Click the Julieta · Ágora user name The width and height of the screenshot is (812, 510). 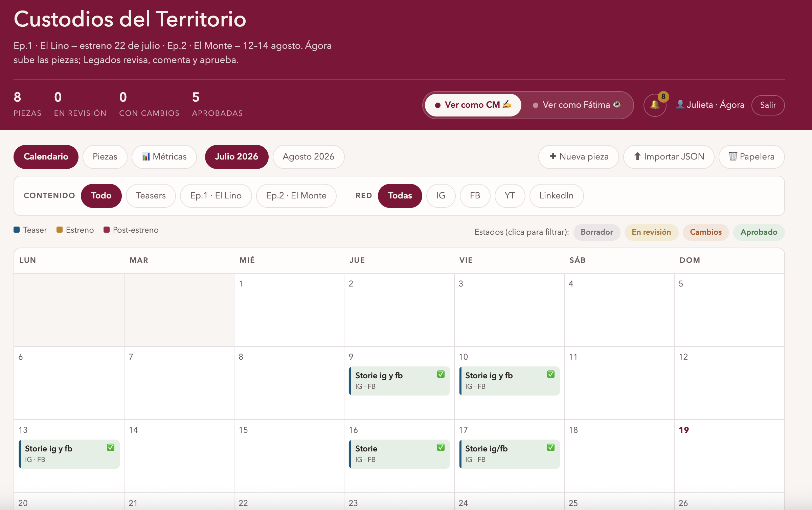pyautogui.click(x=715, y=105)
